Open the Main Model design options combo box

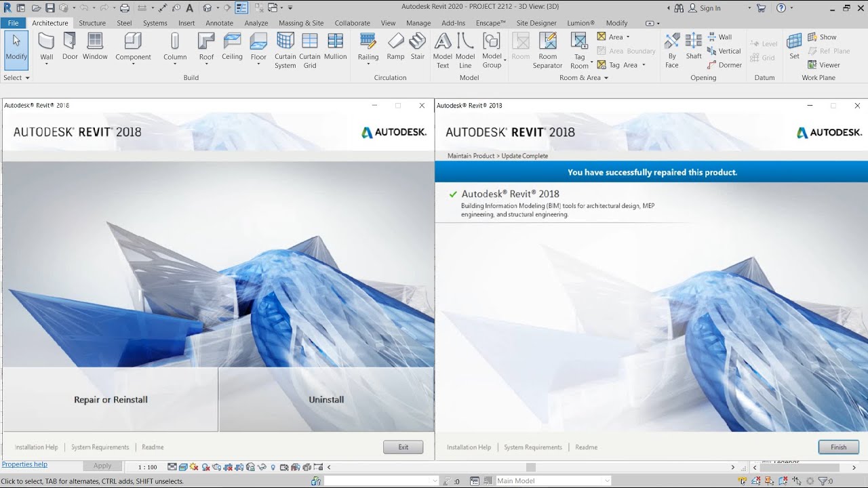click(x=553, y=481)
